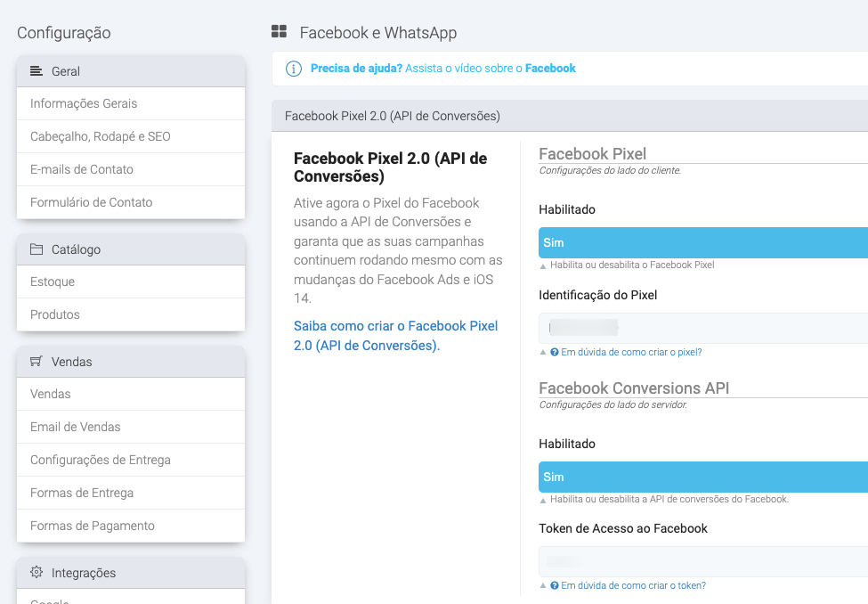
Task: Open 'Em dúvida de como criar o token' link
Action: coord(633,586)
